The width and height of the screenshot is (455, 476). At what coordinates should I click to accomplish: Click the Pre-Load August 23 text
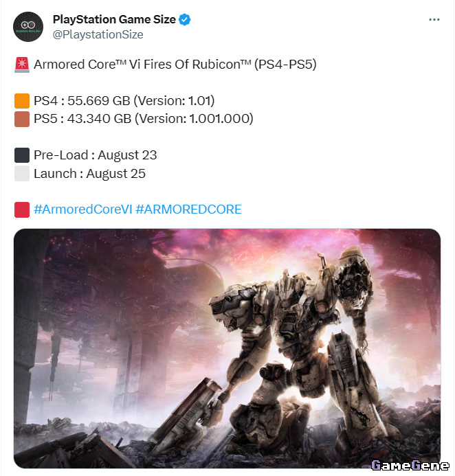(96, 155)
